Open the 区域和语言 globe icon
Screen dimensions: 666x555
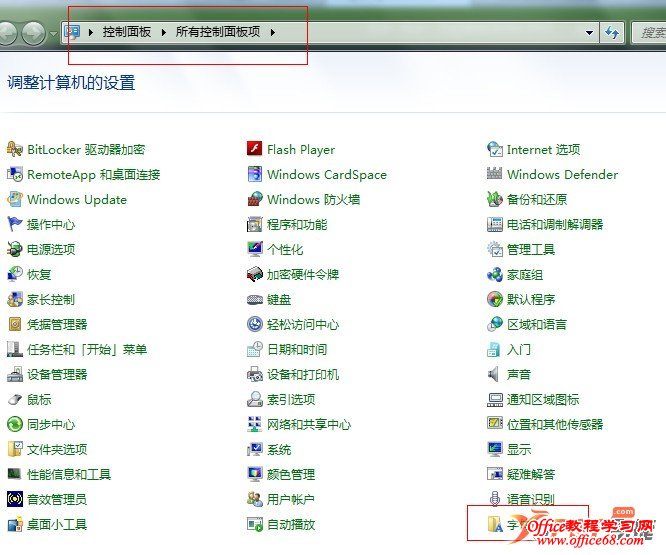[495, 324]
